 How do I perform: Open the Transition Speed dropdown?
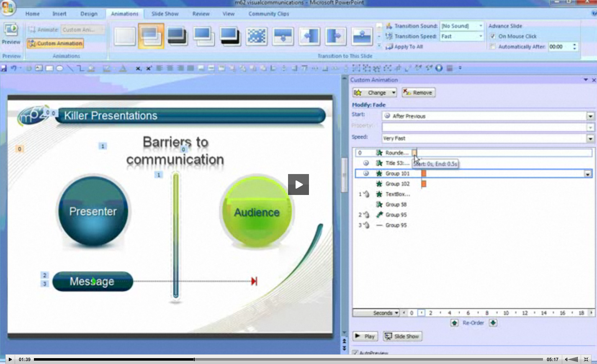coord(480,36)
